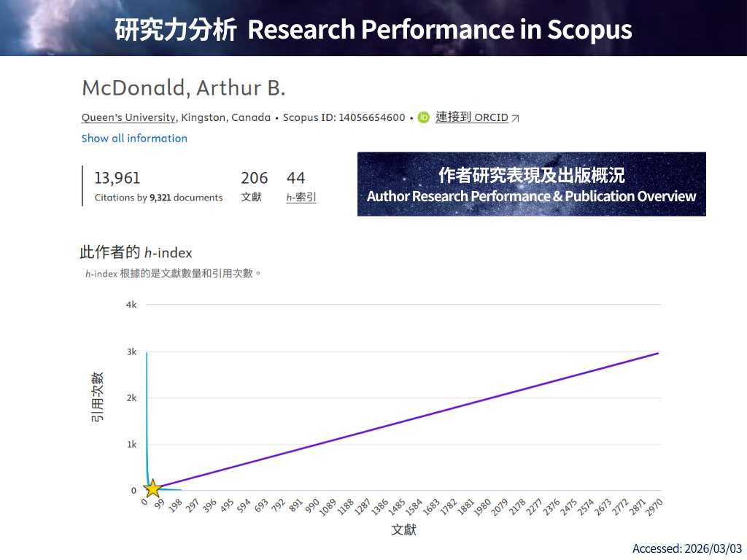This screenshot has width=747, height=560.
Task: Click the h-索引 link under 44
Action: click(301, 197)
